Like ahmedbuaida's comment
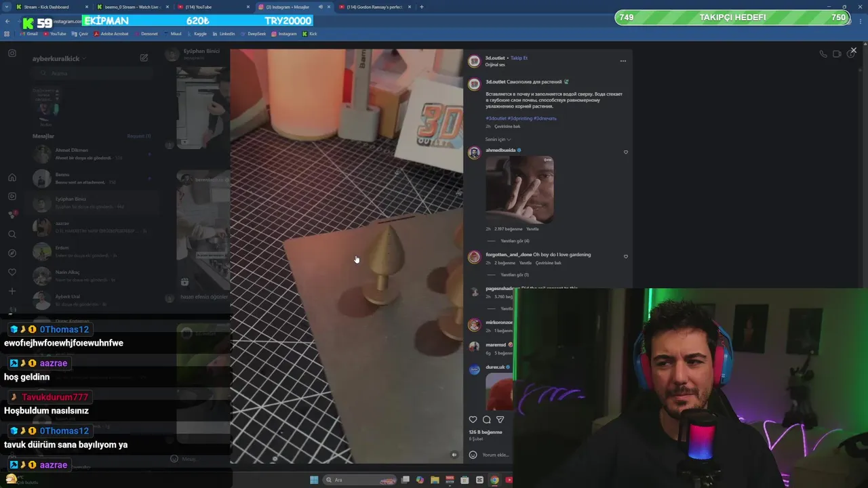This screenshot has width=868, height=488. [625, 152]
